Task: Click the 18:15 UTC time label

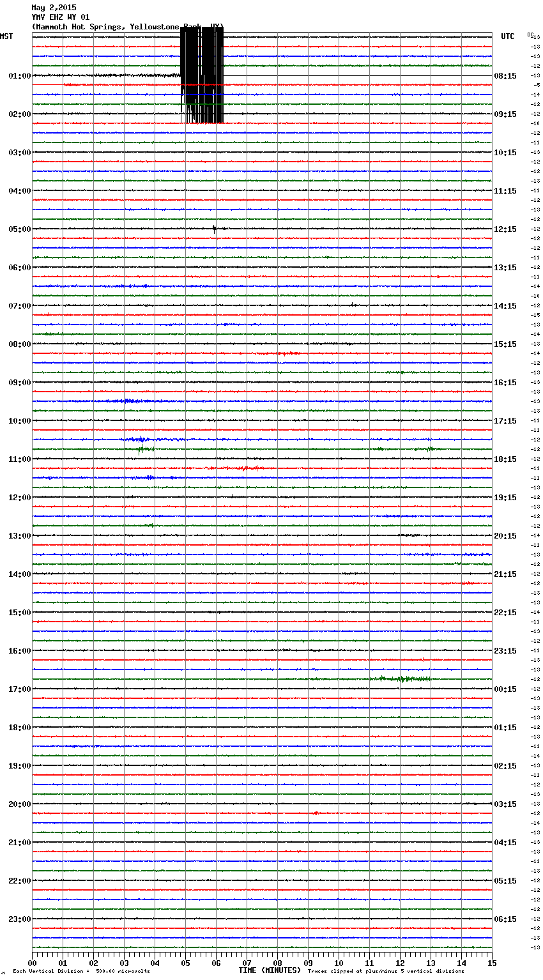Action: pos(505,459)
